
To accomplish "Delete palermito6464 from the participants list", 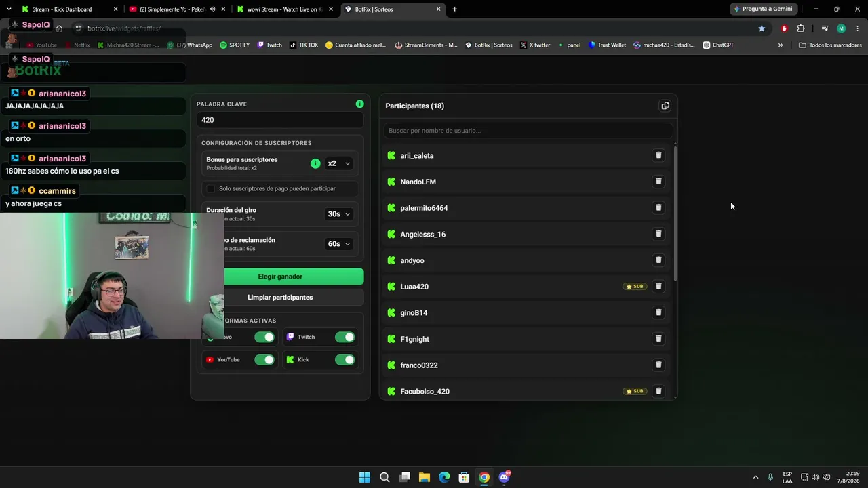I will click(x=658, y=208).
